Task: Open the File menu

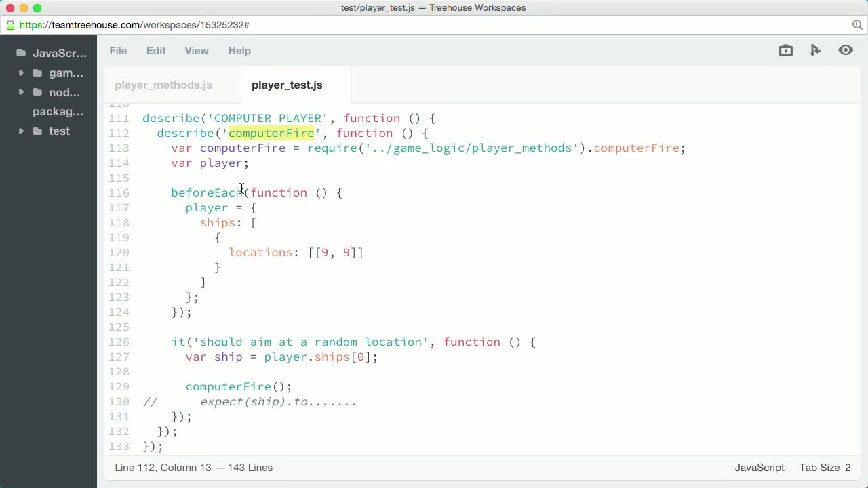Action: [118, 51]
